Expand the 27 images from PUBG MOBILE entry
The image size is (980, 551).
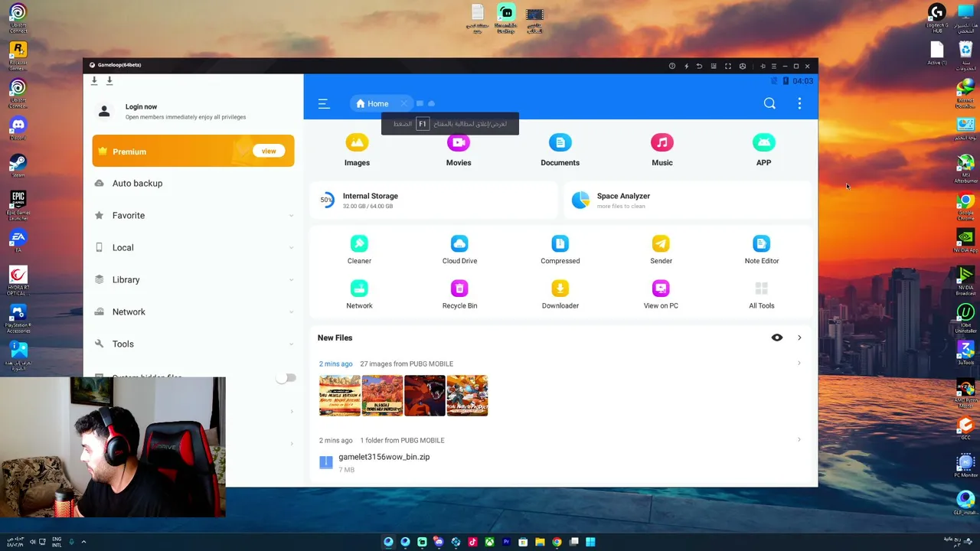tap(799, 364)
